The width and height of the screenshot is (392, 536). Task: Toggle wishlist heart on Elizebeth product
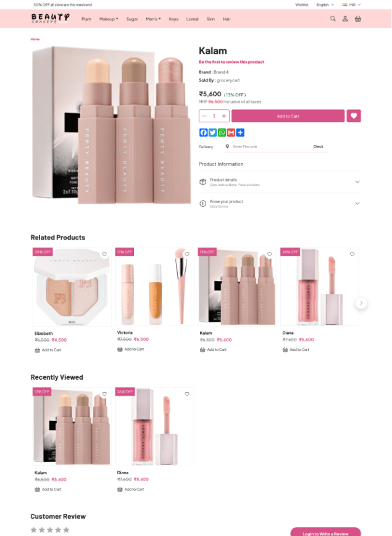pyautogui.click(x=104, y=254)
